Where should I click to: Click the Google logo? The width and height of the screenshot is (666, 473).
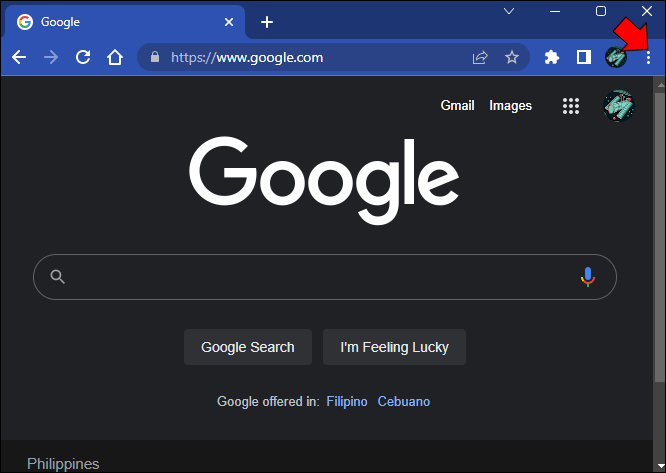tap(324, 180)
